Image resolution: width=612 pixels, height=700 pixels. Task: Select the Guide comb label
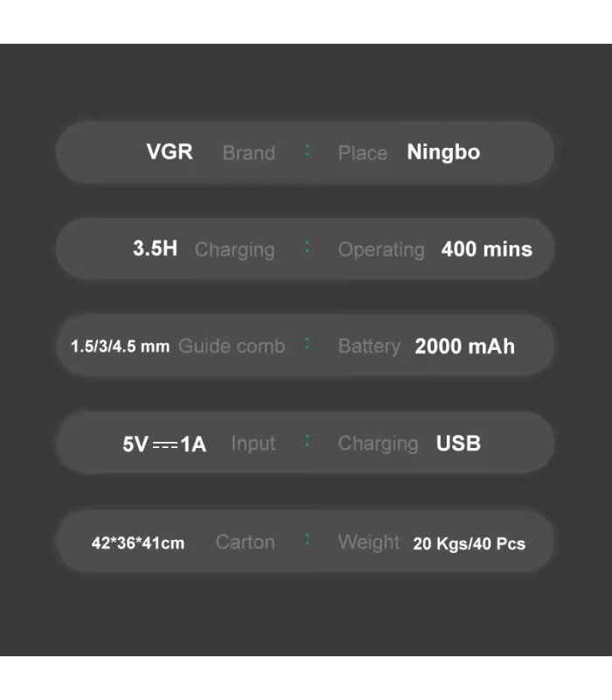[x=232, y=346]
